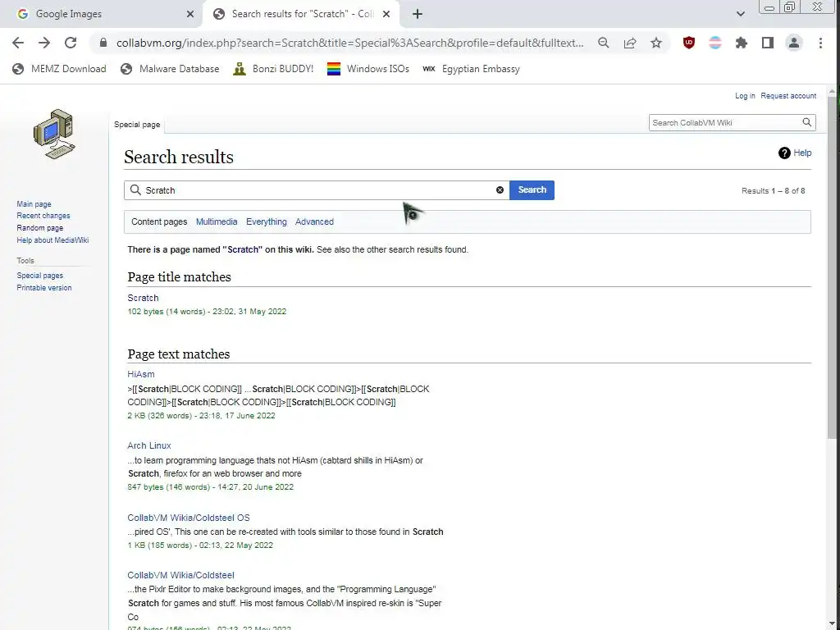Open the Help question mark icon
This screenshot has width=840, height=630.
tap(784, 153)
